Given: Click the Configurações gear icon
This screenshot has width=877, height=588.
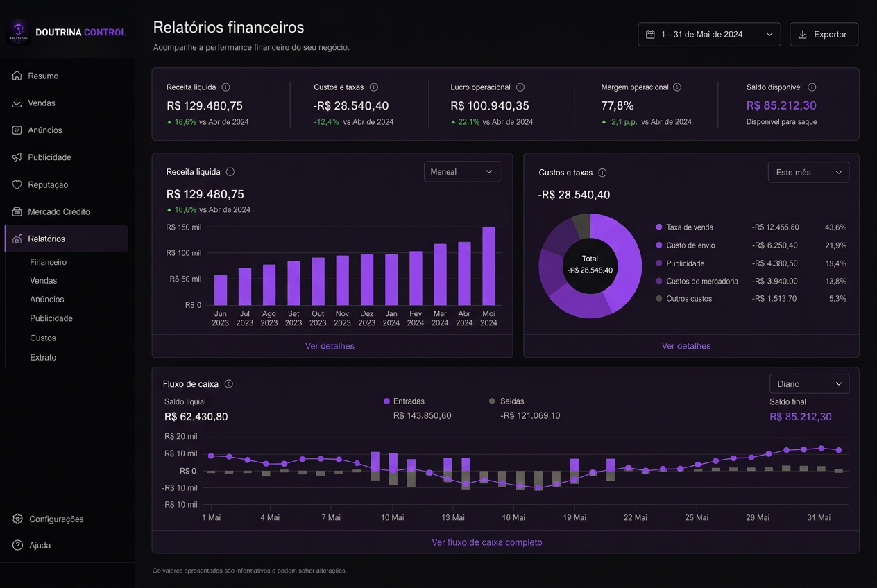Looking at the screenshot, I should click(x=18, y=519).
